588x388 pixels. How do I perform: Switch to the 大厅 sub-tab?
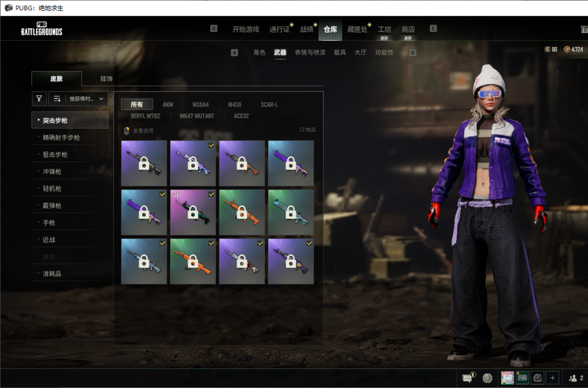click(x=360, y=52)
